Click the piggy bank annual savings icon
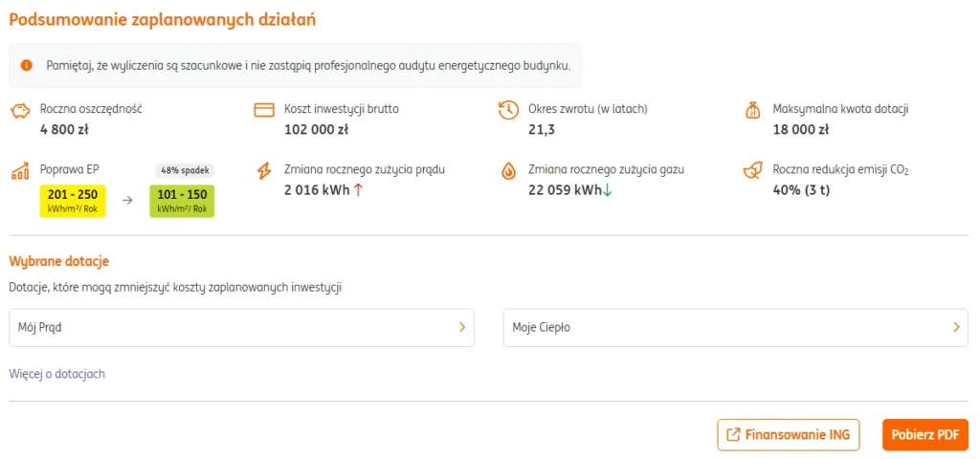Viewport: 980px width, 459px height. pyautogui.click(x=20, y=110)
